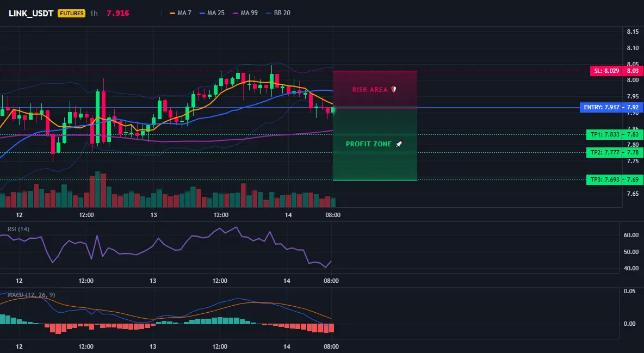Viewport: 644px width, 353px height.
Task: Click the 7.78 take profit price tag
Action: (x=633, y=152)
